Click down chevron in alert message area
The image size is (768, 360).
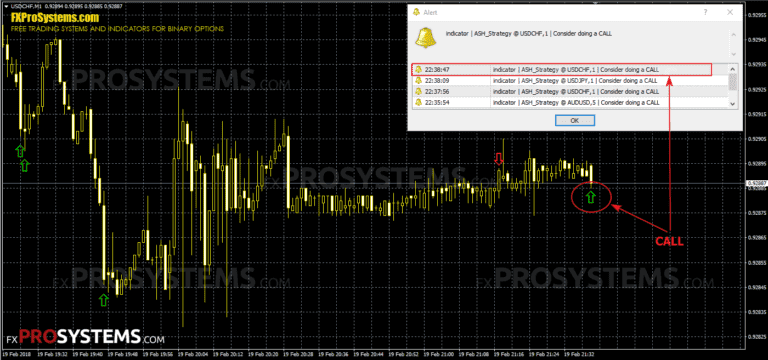pyautogui.click(x=733, y=54)
